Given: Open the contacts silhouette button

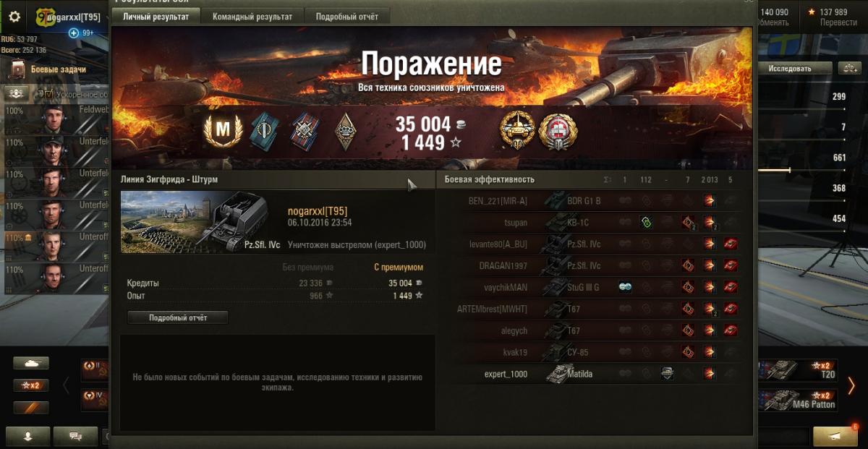Looking at the screenshot, I should [x=28, y=436].
